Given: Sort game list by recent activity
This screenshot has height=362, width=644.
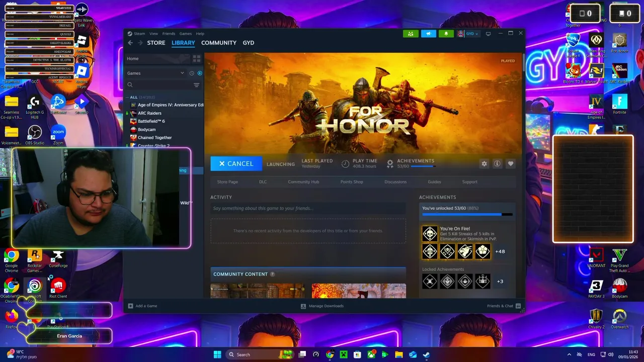Looking at the screenshot, I should (191, 73).
